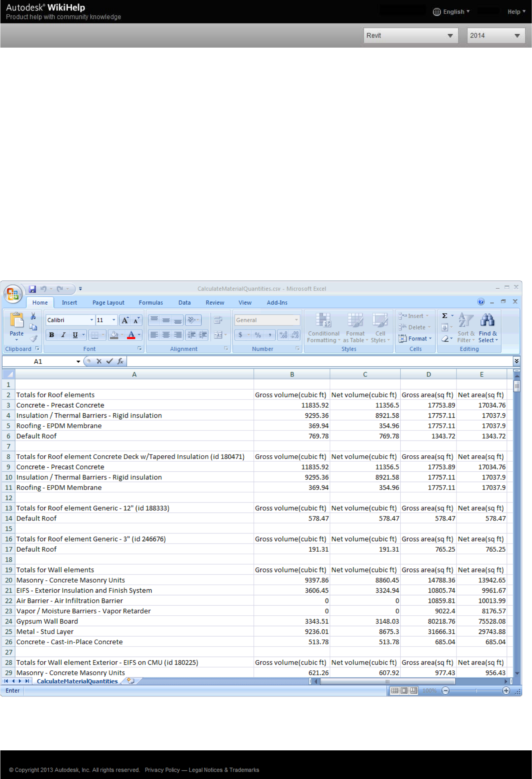Image resolution: width=532 pixels, height=779 pixels.
Task: Click the Insert Function fx icon
Action: tap(120, 361)
